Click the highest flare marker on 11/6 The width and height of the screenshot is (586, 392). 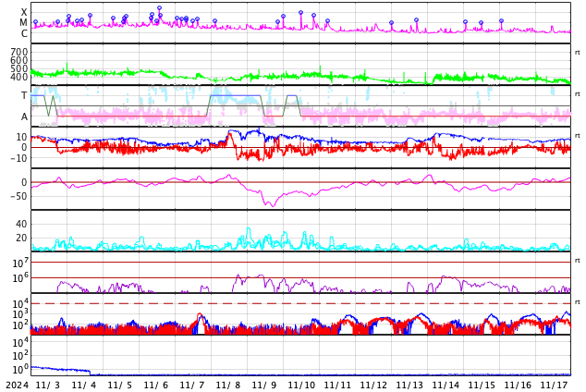(x=160, y=7)
